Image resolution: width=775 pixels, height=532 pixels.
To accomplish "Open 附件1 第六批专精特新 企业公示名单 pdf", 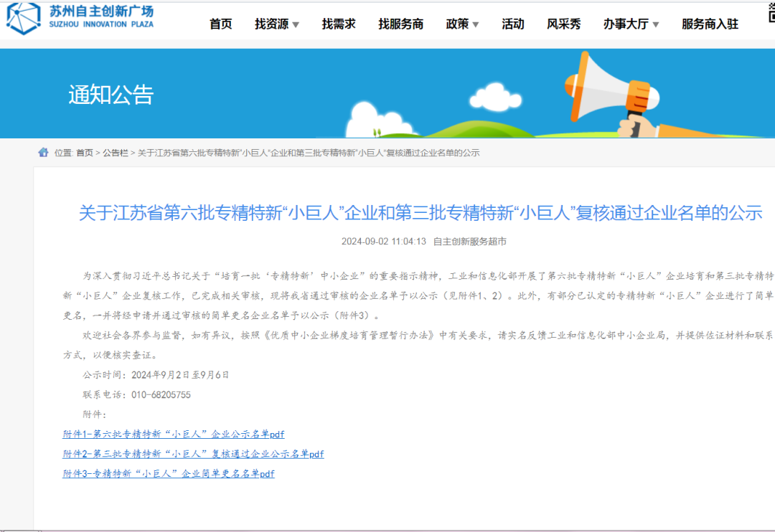I will [174, 434].
